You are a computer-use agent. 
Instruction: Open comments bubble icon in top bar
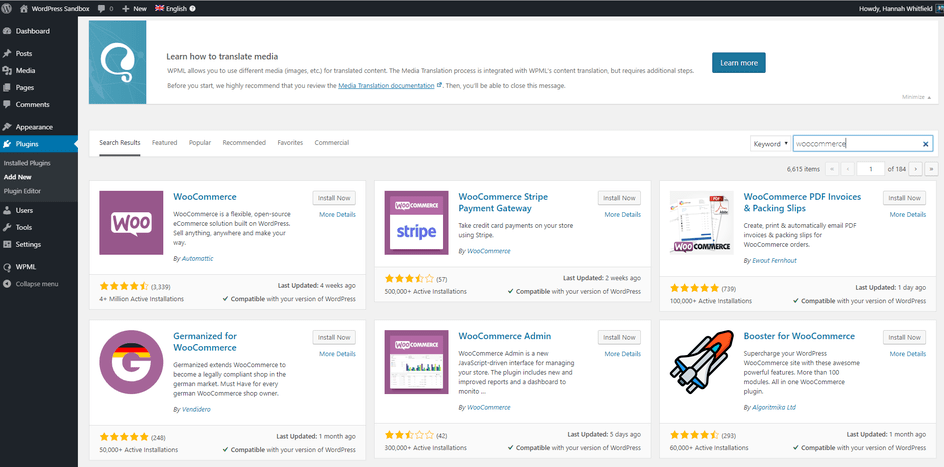(101, 7)
